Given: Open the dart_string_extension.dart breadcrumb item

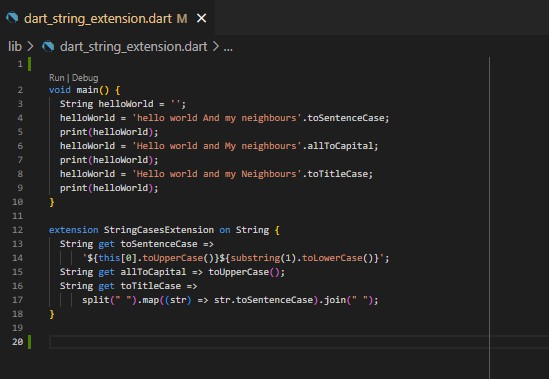Looking at the screenshot, I should coord(133,47).
